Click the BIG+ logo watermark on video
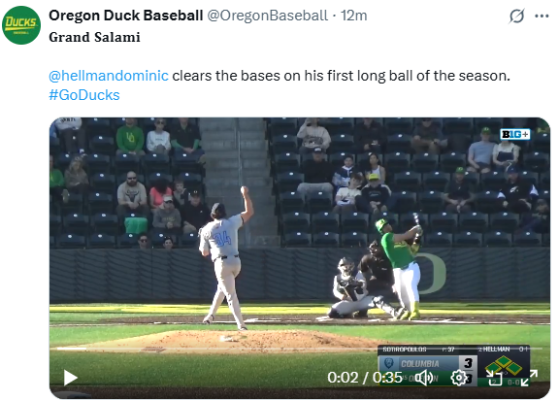Image resolution: width=559 pixels, height=400 pixels. pos(515,134)
